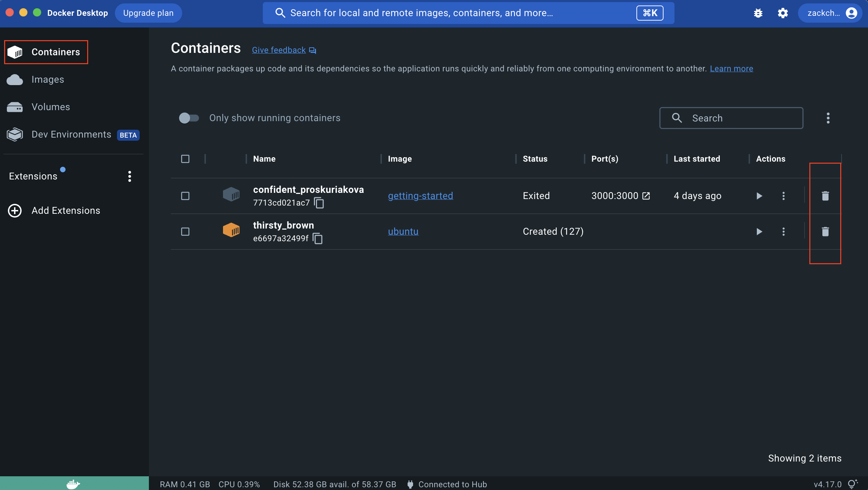Focus the global search bar for images and containers
This screenshot has width=868, height=490.
point(468,13)
